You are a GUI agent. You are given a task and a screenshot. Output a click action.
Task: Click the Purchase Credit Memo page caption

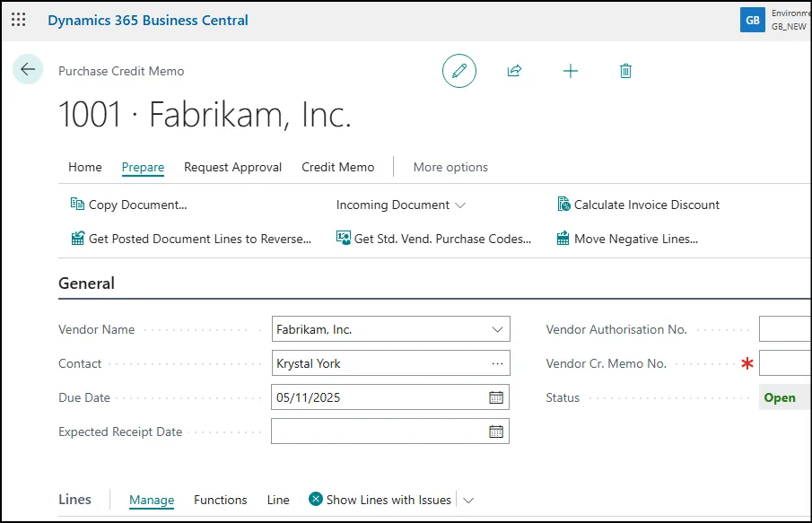121,71
